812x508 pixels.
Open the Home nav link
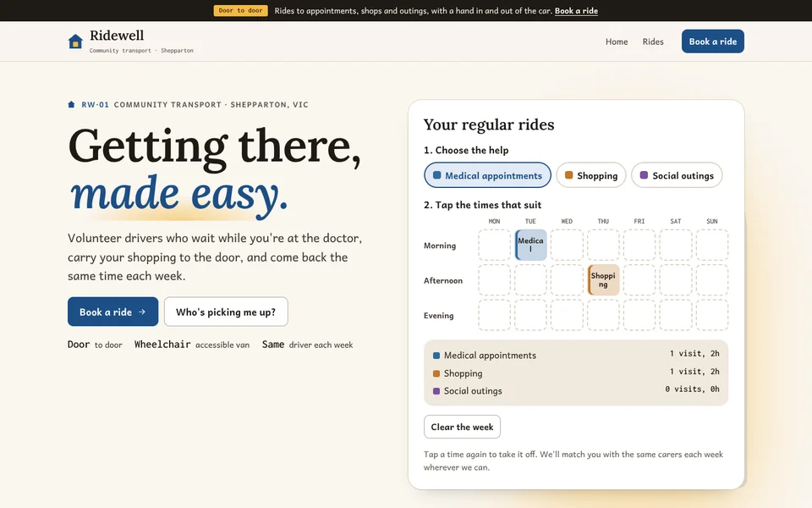617,41
